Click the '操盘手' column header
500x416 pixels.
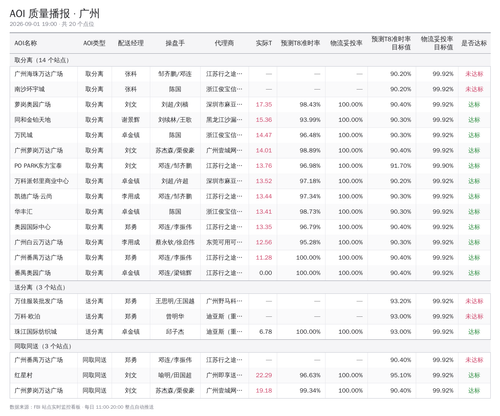(x=175, y=43)
